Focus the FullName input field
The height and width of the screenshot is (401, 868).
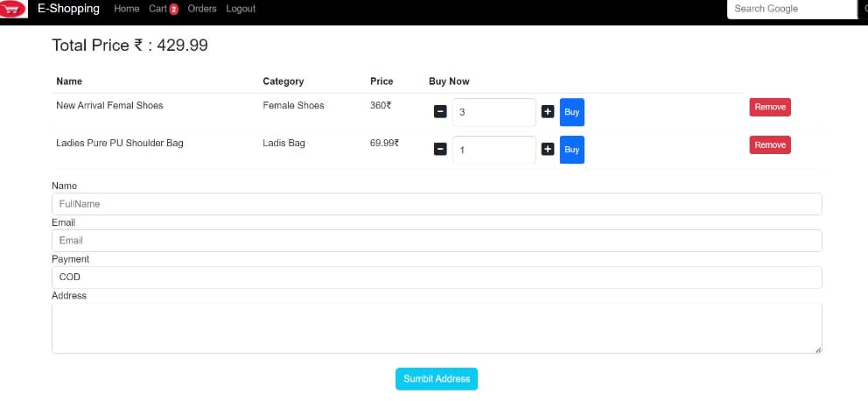[x=437, y=204]
